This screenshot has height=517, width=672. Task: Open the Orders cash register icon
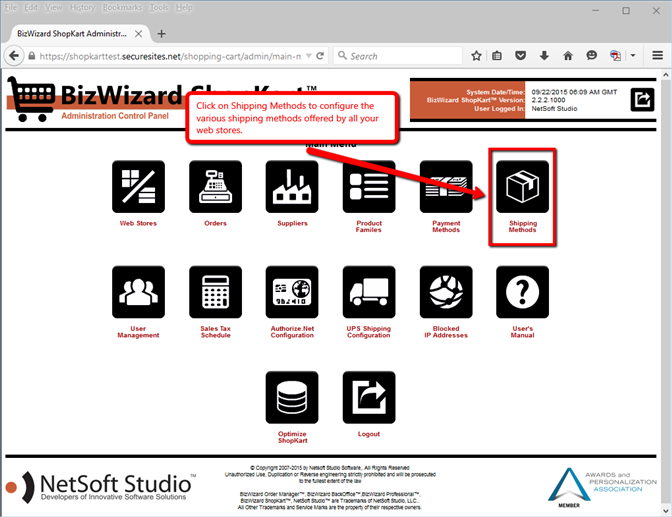(x=215, y=186)
